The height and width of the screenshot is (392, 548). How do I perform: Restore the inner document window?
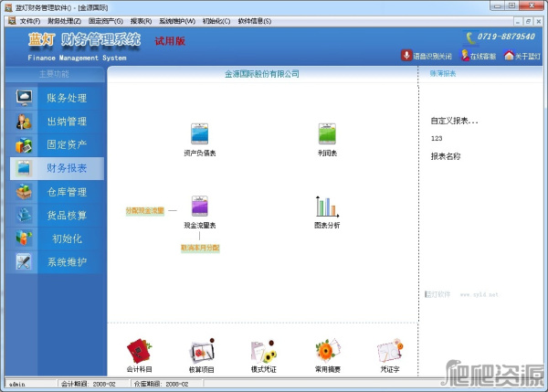(x=528, y=22)
